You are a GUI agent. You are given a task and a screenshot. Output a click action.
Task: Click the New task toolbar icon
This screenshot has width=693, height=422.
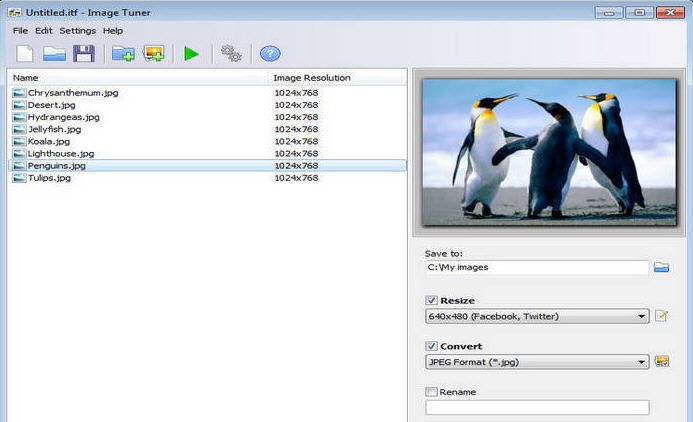(25, 54)
